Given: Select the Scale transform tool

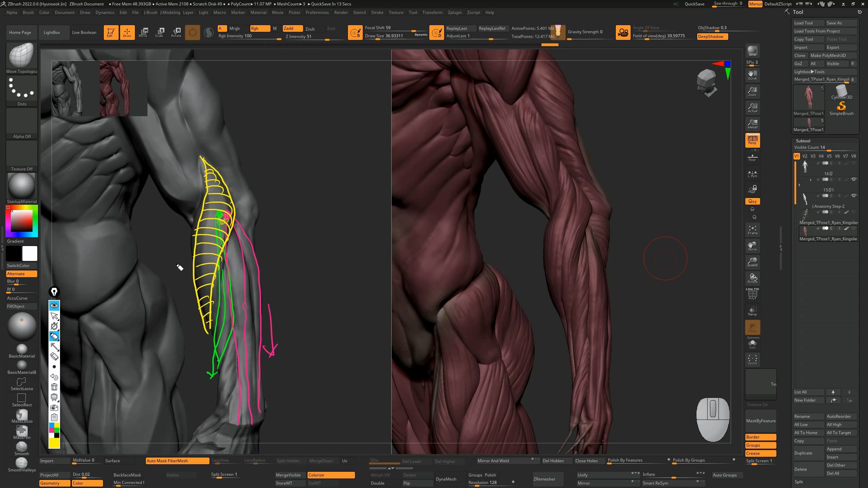Looking at the screenshot, I should pos(159,32).
